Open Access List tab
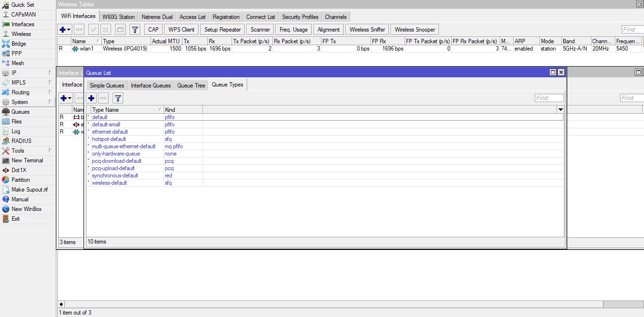 [193, 17]
